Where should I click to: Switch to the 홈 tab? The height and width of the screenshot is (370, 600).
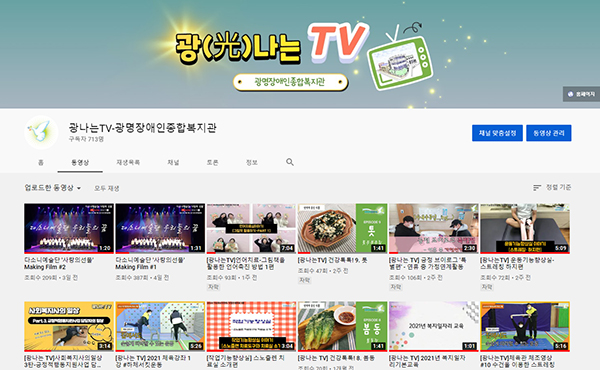point(41,163)
